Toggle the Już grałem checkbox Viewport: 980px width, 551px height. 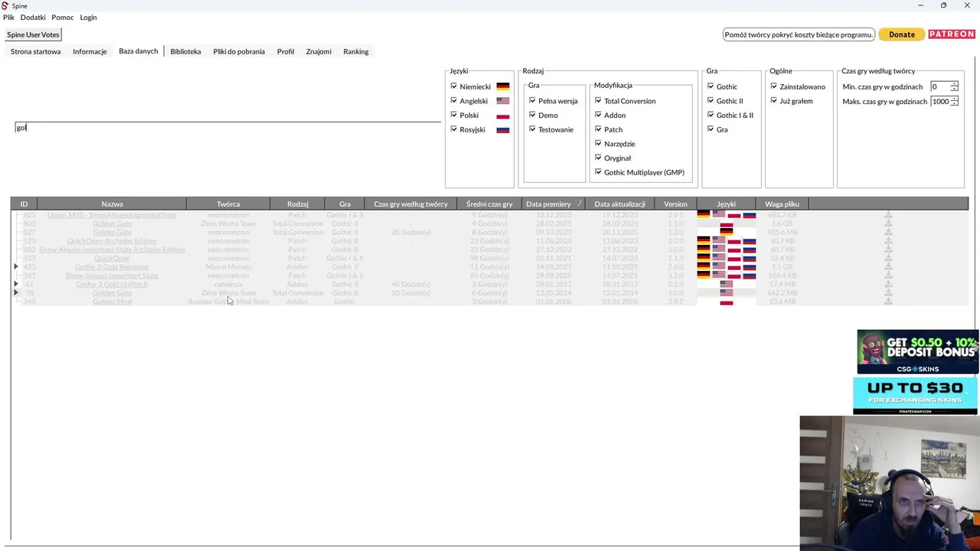[x=774, y=101]
